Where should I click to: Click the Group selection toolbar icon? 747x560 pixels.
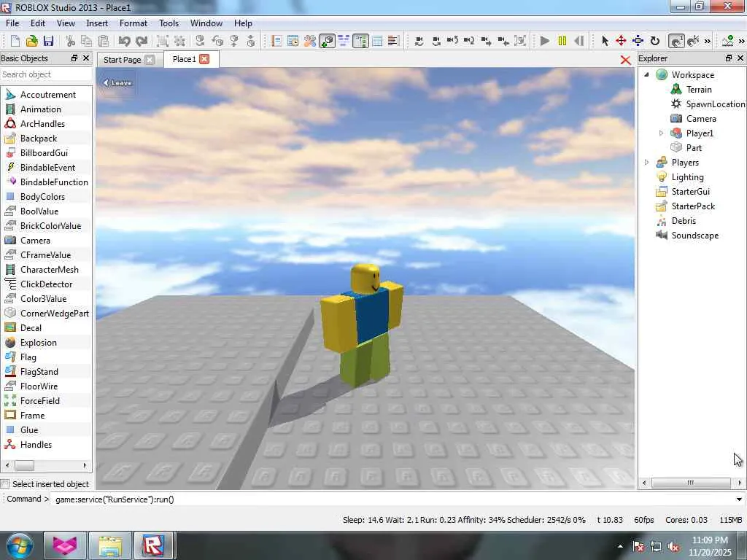pos(163,41)
